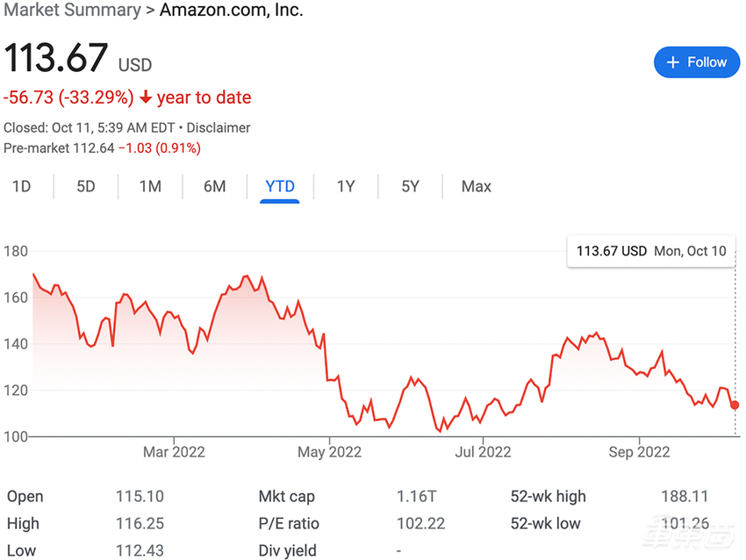Select the 6M chart range
The width and height of the screenshot is (746, 560).
coord(215,186)
